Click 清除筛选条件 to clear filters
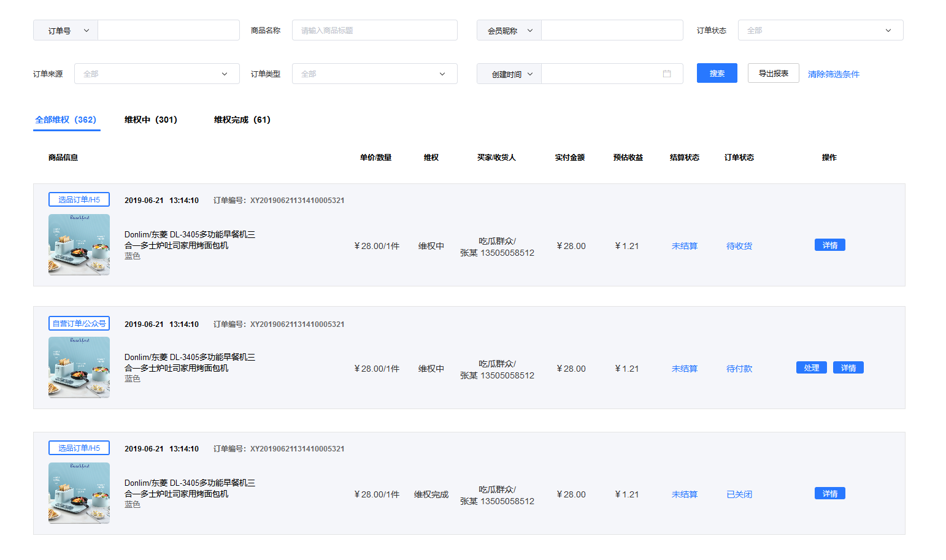 (x=834, y=74)
